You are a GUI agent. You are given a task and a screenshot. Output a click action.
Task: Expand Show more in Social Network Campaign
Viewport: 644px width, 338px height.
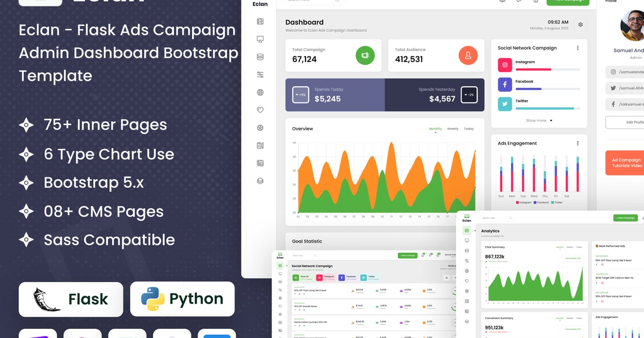pyautogui.click(x=539, y=121)
